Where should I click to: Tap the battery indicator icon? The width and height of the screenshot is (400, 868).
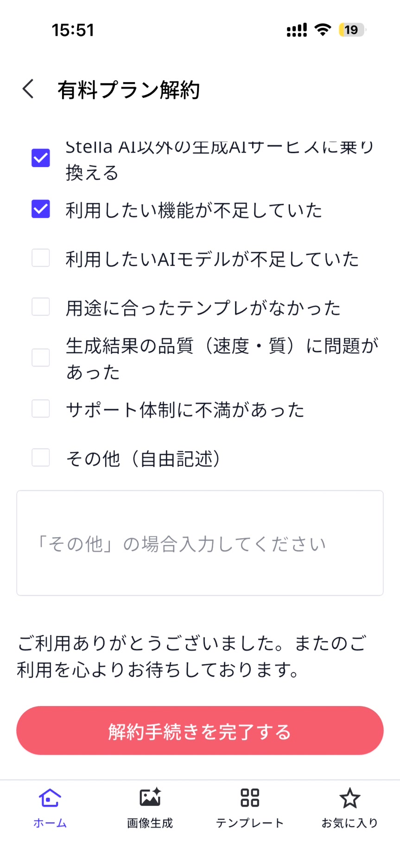coord(352,30)
